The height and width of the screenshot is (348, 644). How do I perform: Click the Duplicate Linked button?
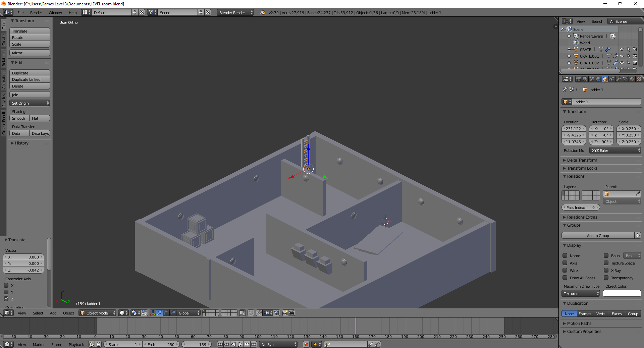[x=30, y=79]
